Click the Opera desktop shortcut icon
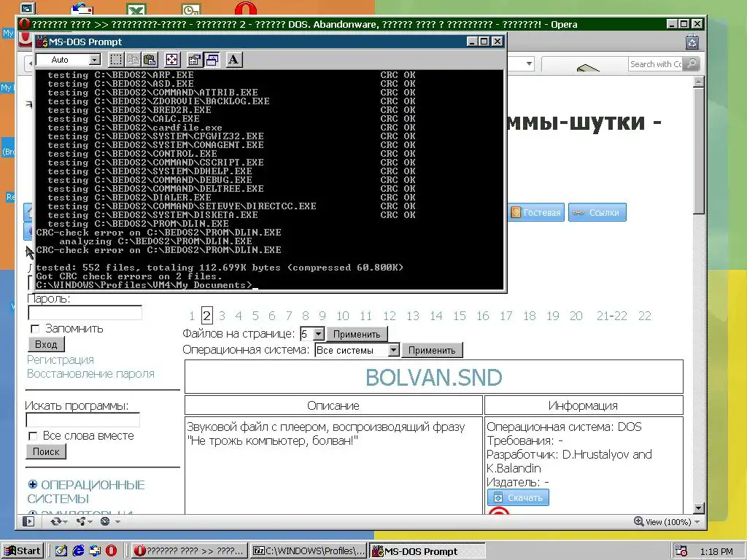Image resolution: width=747 pixels, height=560 pixels. click(245, 8)
